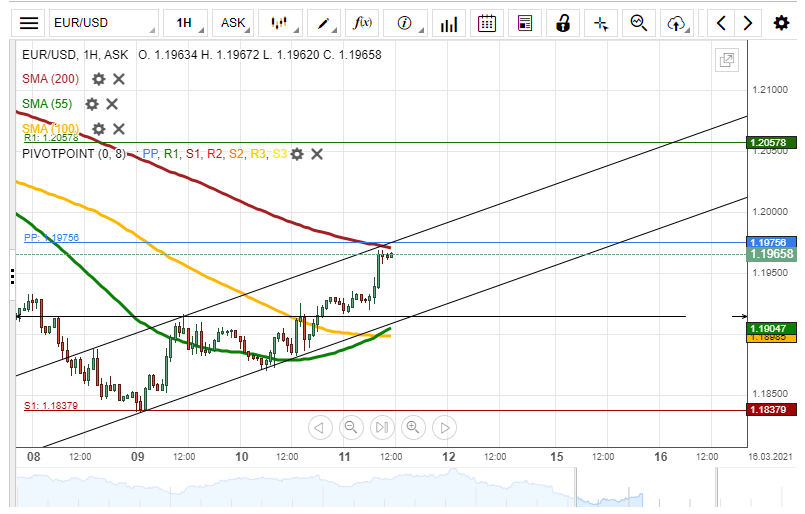Click the 1.19047 green price tag

coord(771,329)
